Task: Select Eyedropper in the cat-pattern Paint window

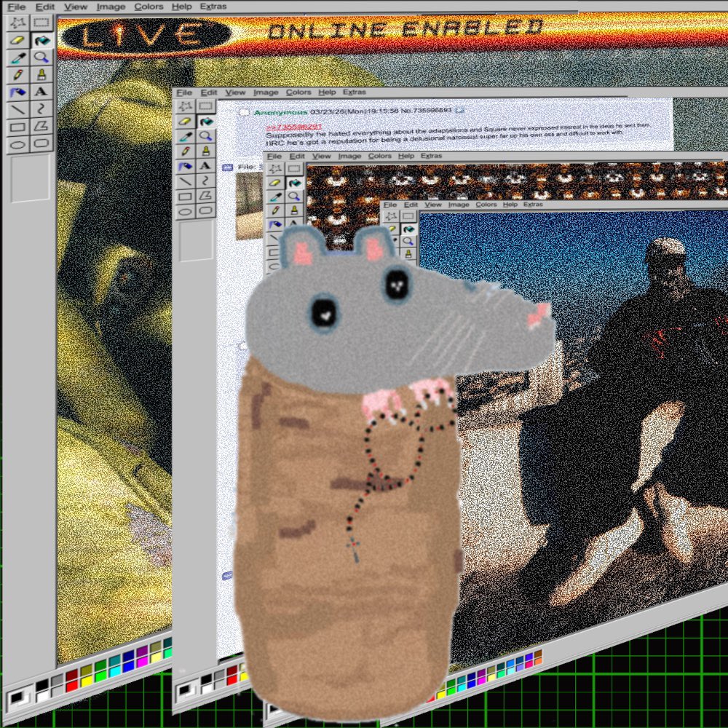Action: point(276,197)
